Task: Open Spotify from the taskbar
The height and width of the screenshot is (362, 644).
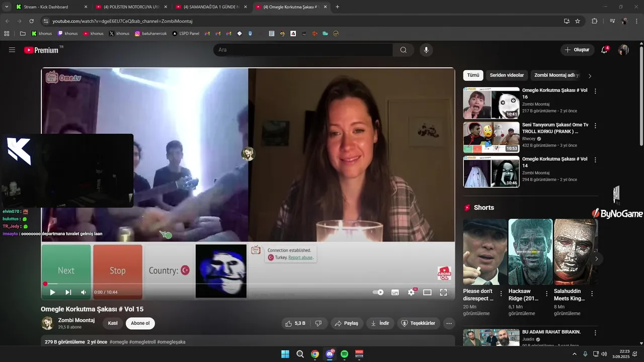Action: click(x=345, y=354)
